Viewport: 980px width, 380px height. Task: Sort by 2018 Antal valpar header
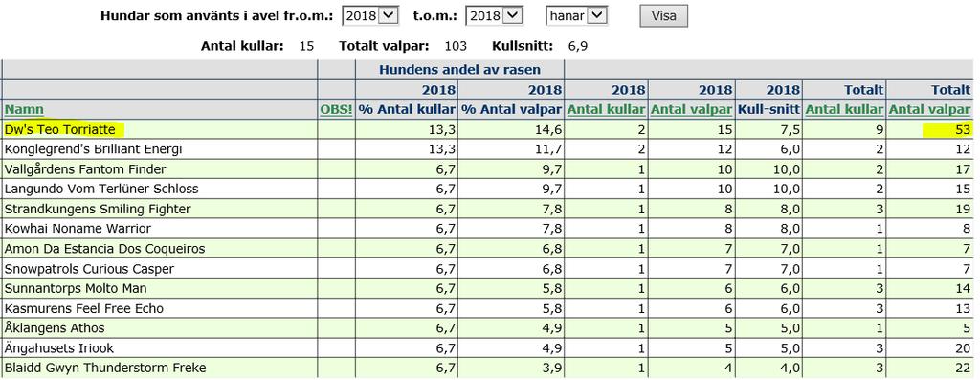(x=691, y=109)
